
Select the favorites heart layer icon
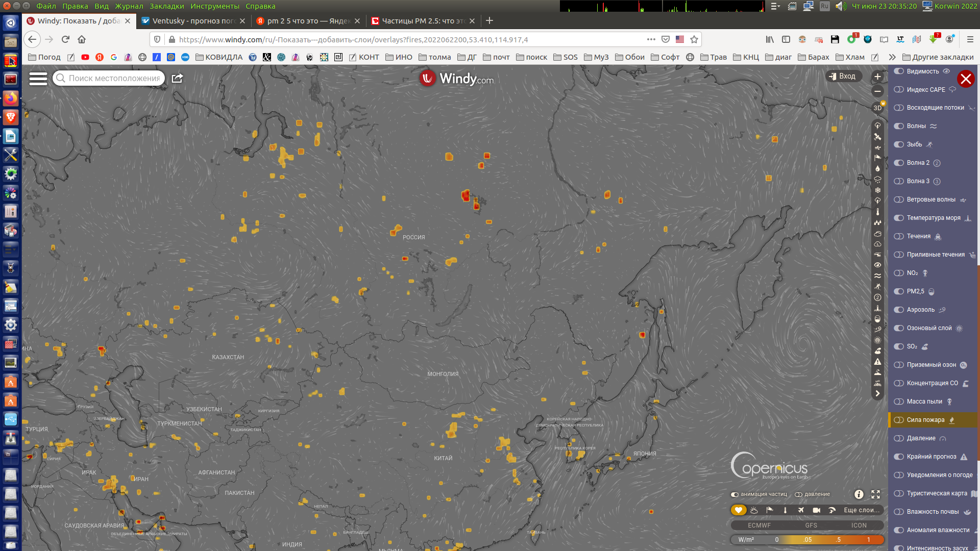tap(738, 510)
